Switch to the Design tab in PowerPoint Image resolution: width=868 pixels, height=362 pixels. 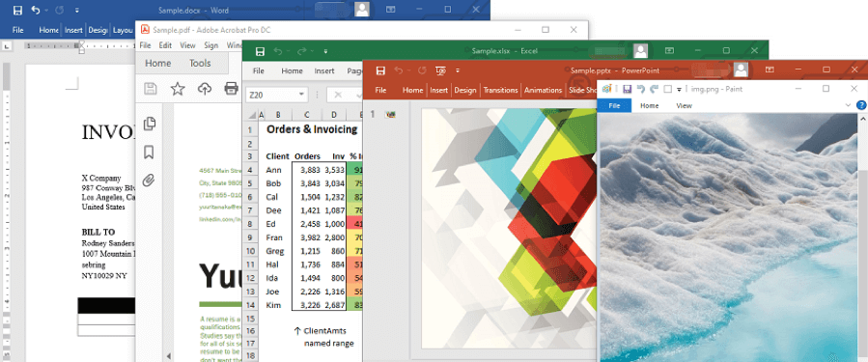(x=465, y=90)
